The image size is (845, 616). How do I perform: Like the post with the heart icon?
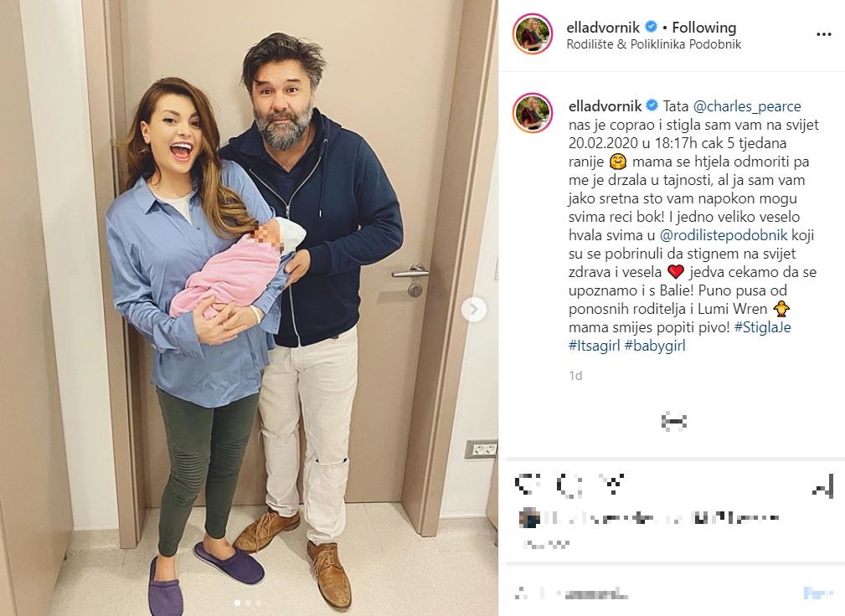tap(527, 485)
